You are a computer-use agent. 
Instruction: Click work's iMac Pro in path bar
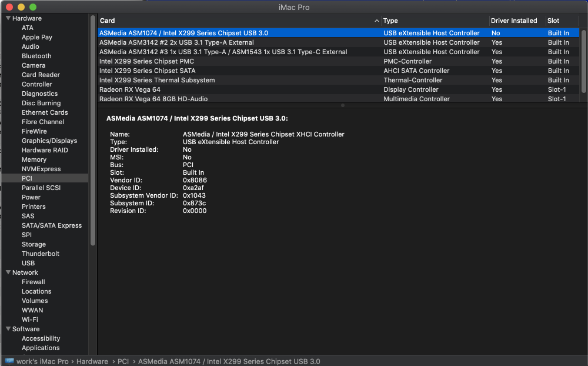pos(42,361)
